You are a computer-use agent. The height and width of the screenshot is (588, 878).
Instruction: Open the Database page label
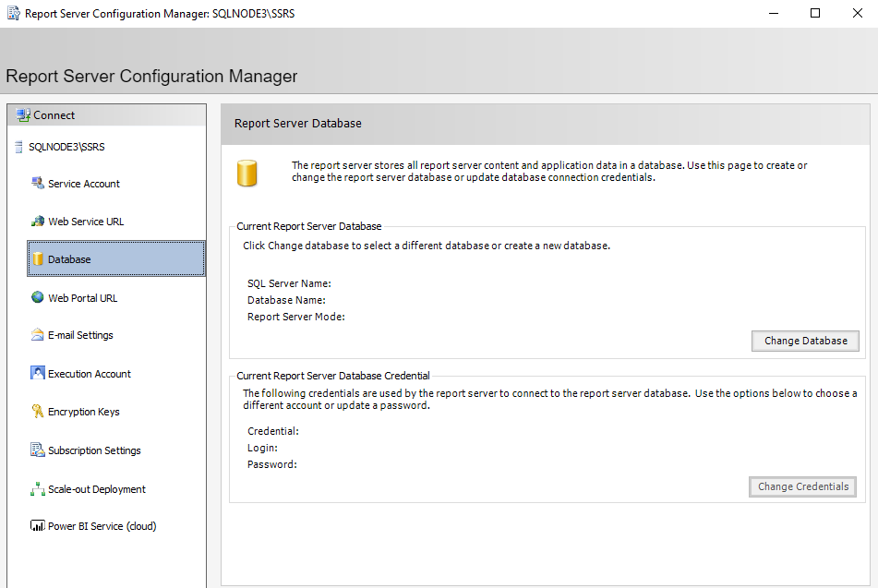click(69, 259)
